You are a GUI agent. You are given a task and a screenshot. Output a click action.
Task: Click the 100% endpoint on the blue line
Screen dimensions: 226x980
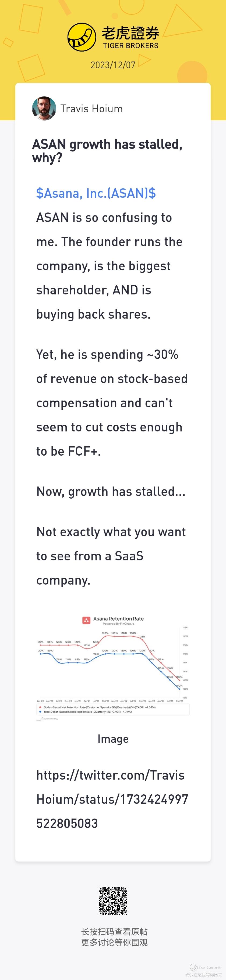179,689
